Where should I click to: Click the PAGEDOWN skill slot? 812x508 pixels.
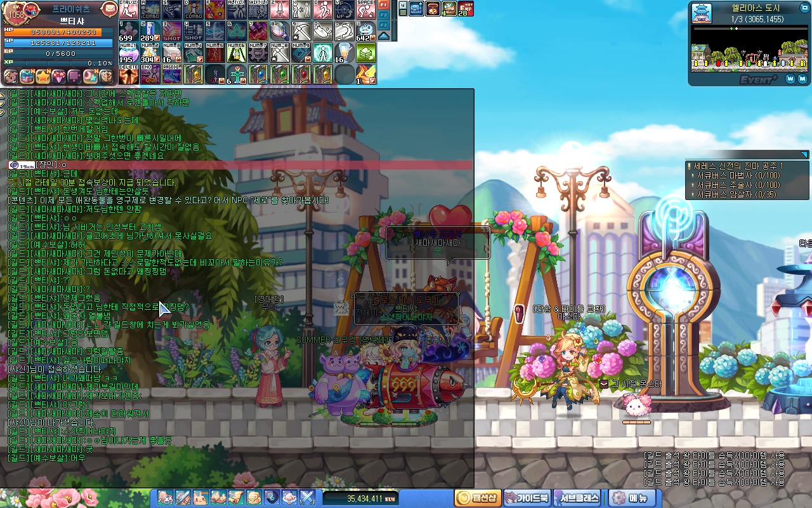pos(172,74)
